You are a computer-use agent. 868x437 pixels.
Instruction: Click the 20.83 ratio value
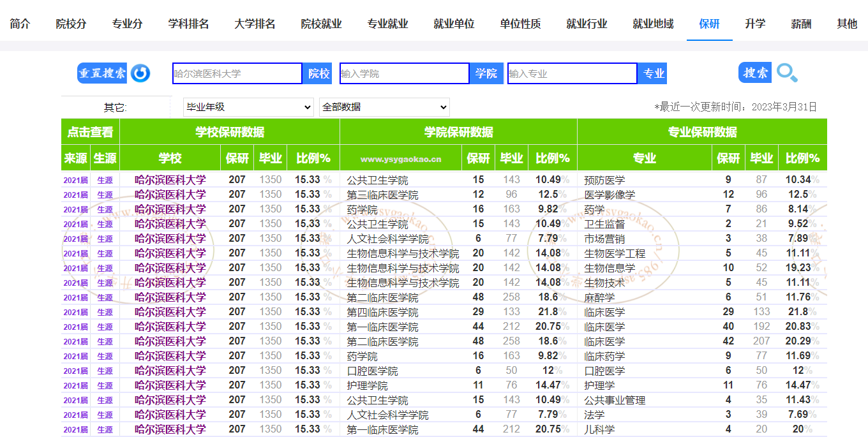798,327
